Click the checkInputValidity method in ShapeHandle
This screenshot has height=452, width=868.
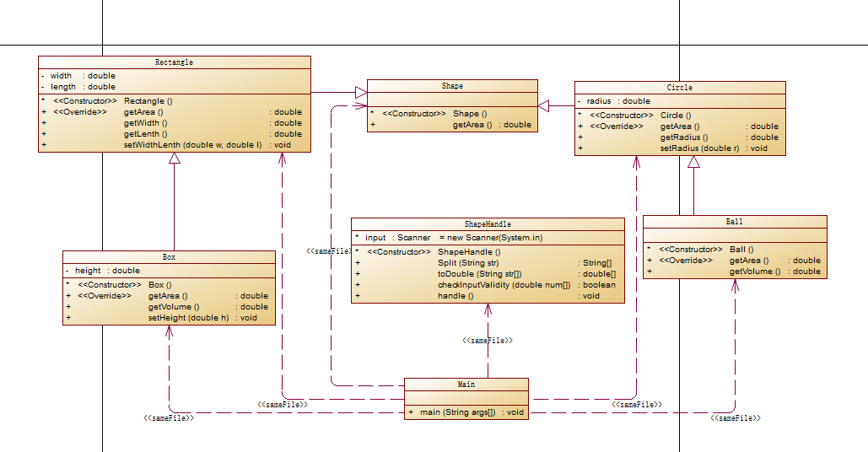point(504,285)
